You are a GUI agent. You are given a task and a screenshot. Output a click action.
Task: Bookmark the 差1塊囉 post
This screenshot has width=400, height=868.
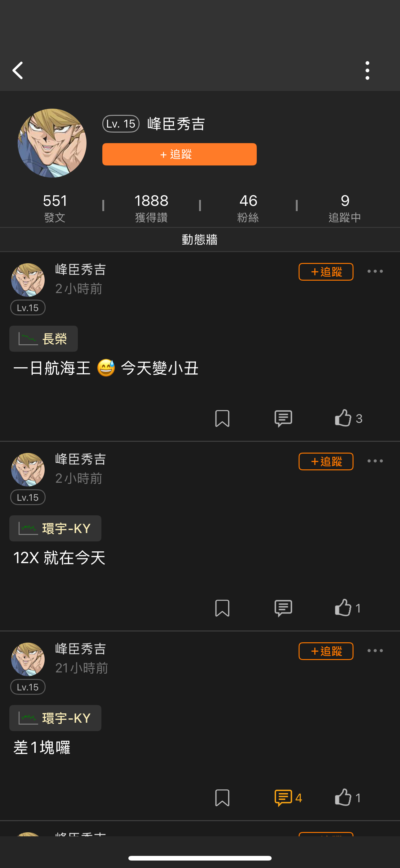pos(222,798)
